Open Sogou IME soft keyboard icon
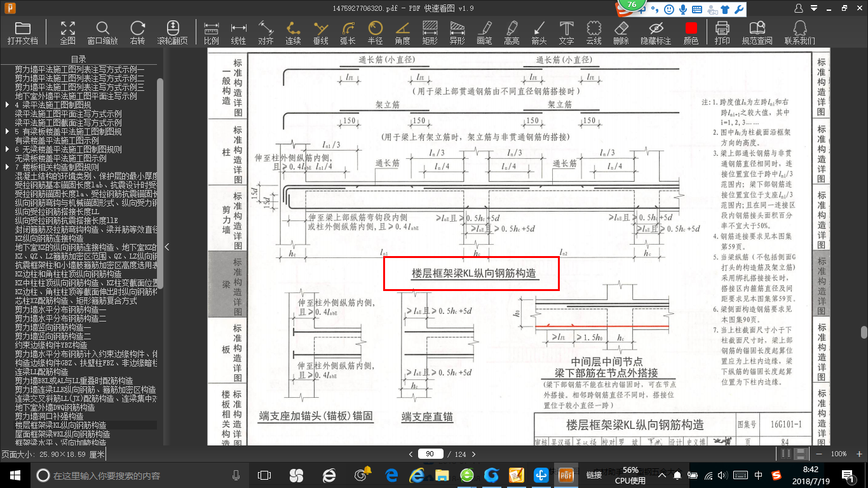 click(x=697, y=10)
